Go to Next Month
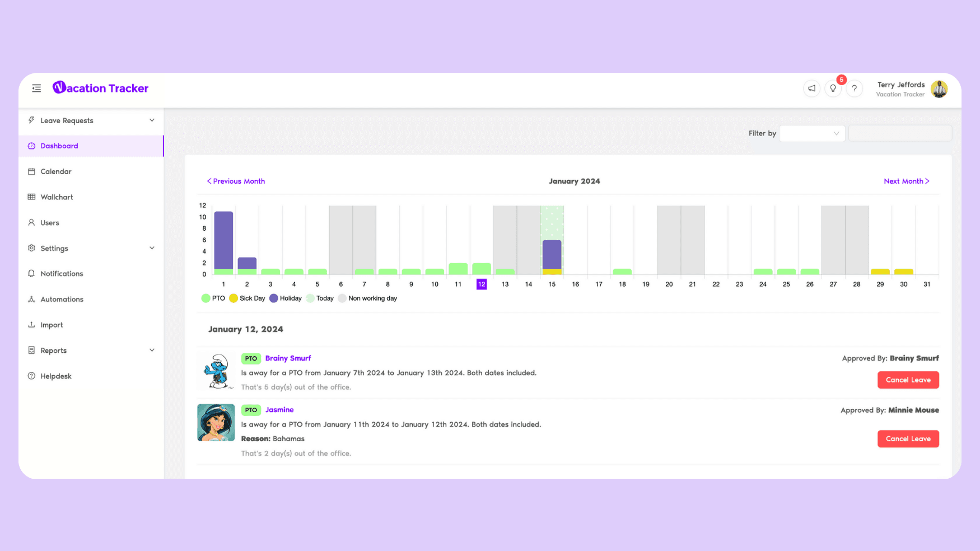 (x=907, y=181)
